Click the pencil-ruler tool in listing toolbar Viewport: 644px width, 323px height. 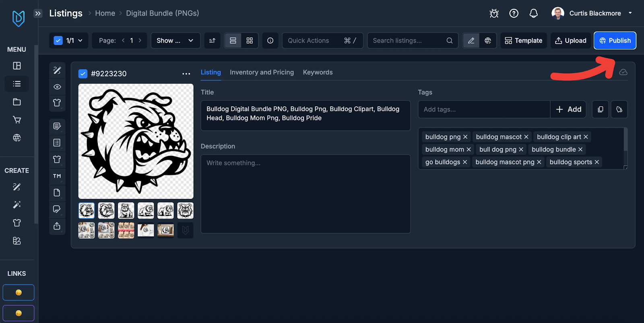click(57, 70)
